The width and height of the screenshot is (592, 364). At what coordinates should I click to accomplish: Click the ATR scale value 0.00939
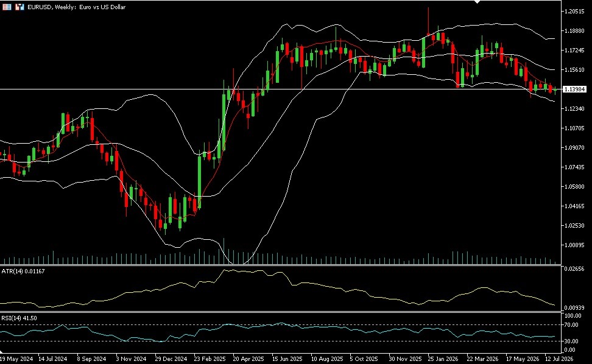(574, 308)
